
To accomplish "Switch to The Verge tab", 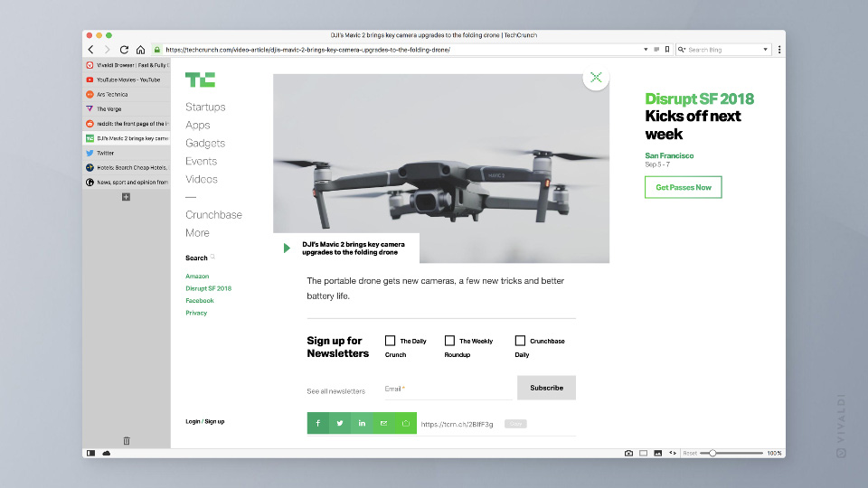I will (127, 109).
